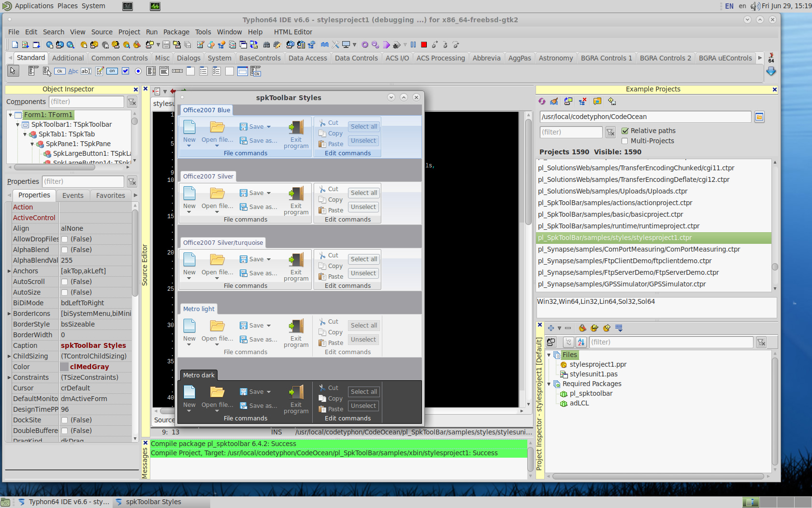Click the red Stop debugging icon
Viewport: 812px width, 508px height.
[424, 45]
